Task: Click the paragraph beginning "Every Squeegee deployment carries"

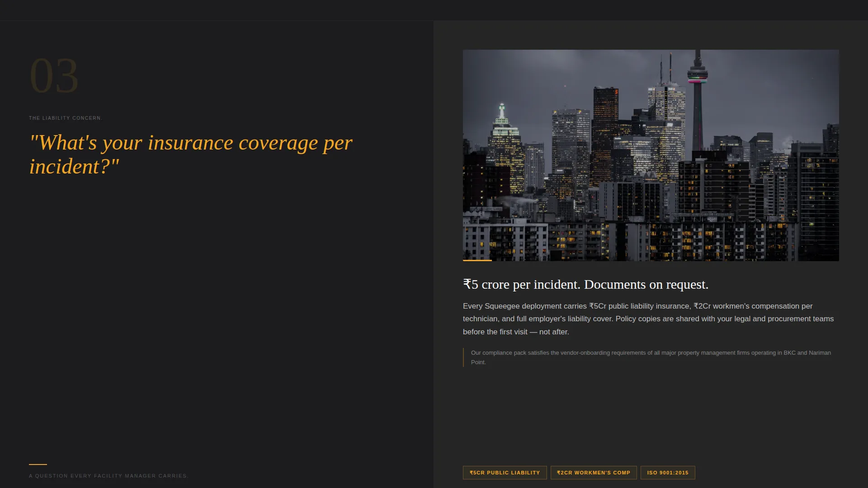Action: [648, 319]
